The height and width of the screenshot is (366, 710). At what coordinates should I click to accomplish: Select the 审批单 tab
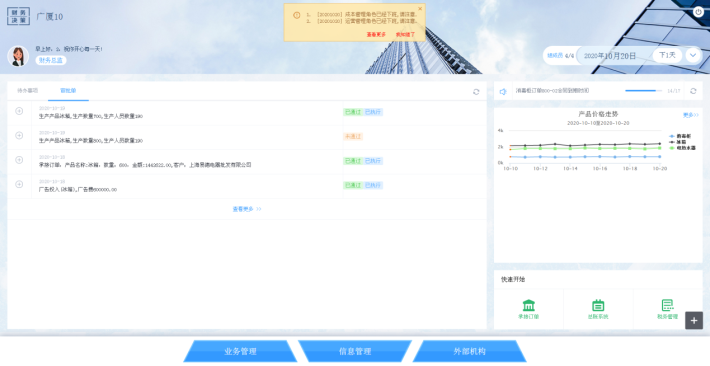tap(68, 91)
